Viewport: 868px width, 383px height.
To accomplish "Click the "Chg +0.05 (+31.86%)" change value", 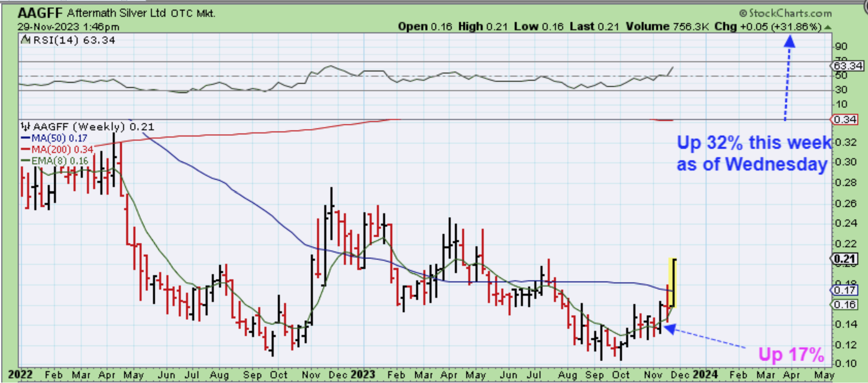I will point(768,27).
